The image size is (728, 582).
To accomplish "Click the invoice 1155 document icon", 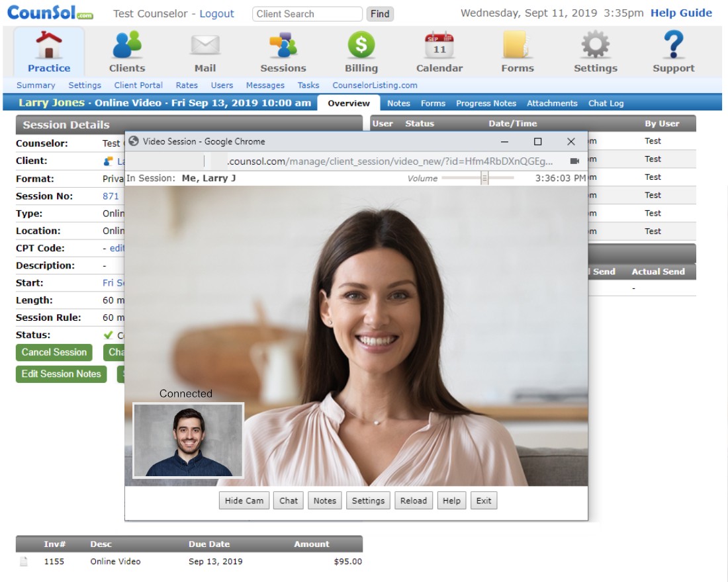I will pyautogui.click(x=24, y=561).
